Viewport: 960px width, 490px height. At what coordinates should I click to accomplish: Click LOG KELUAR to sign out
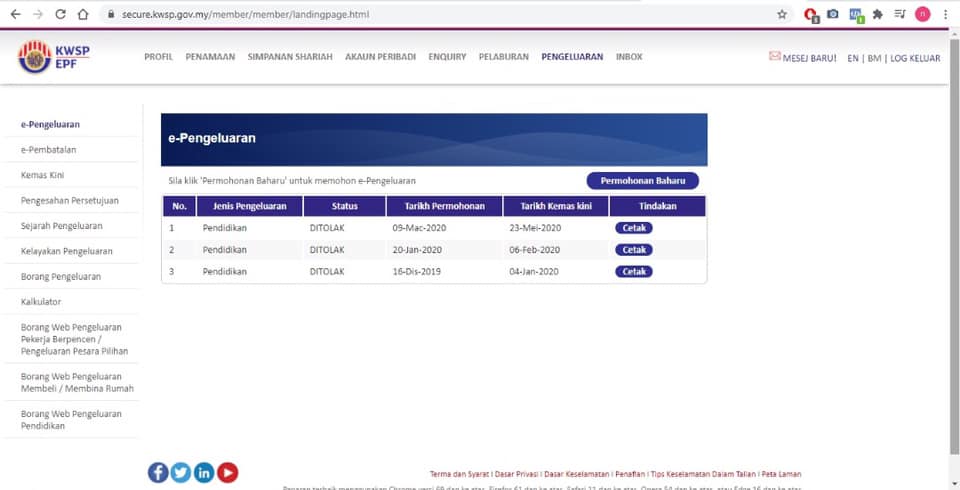coord(915,58)
